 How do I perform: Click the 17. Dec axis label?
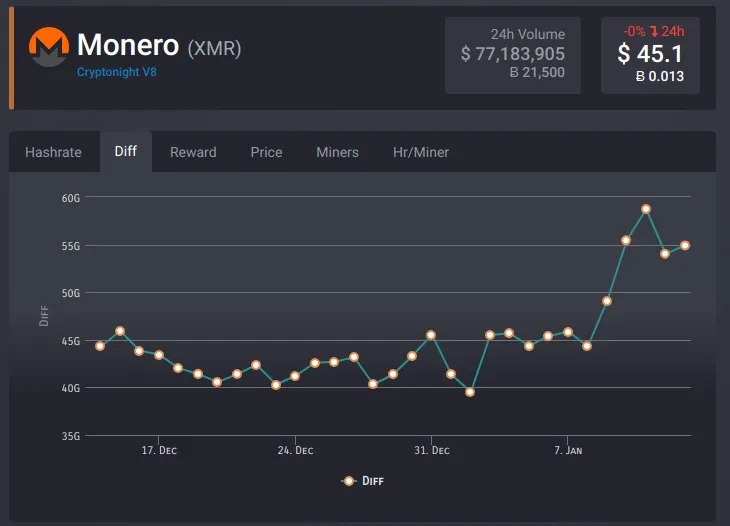coord(159,450)
